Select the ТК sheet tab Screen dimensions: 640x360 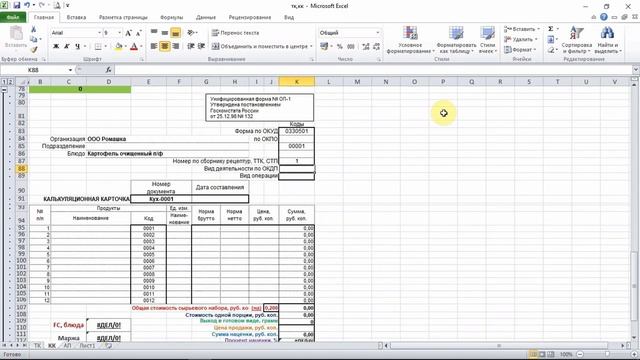[x=37, y=345]
